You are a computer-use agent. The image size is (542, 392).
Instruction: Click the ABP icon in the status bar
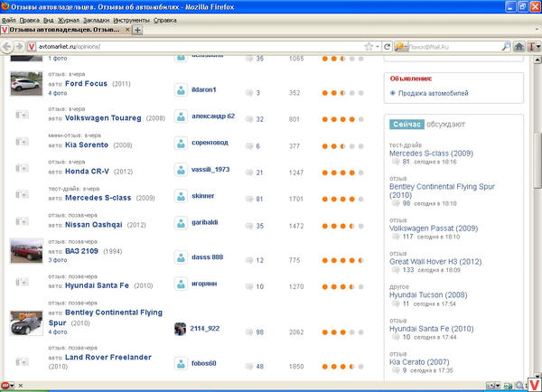[x=5, y=385]
